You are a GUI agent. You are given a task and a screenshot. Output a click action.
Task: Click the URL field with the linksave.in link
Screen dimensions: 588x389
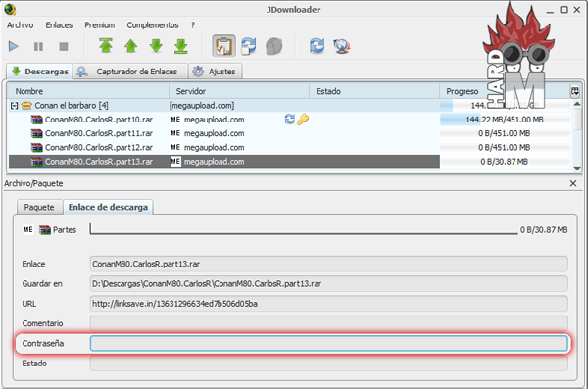pos(329,304)
